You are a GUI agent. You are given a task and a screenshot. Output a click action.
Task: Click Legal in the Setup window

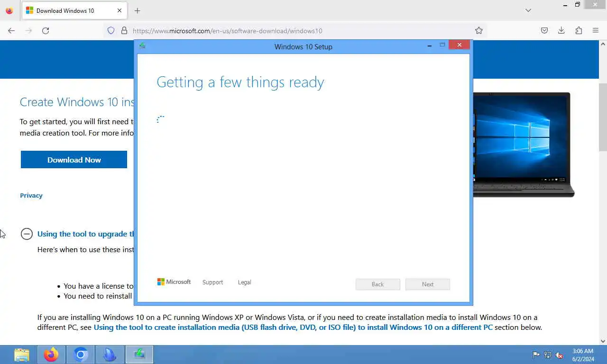point(244,282)
